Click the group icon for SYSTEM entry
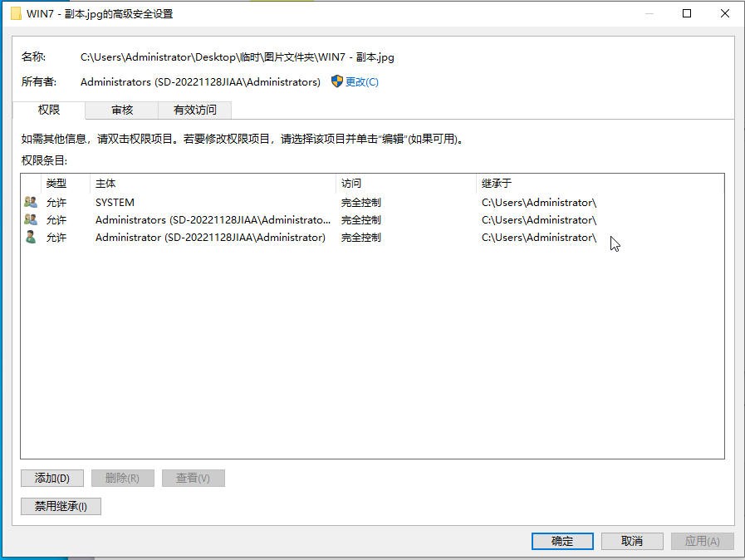Screen dimensions: 745x560 (x=31, y=202)
